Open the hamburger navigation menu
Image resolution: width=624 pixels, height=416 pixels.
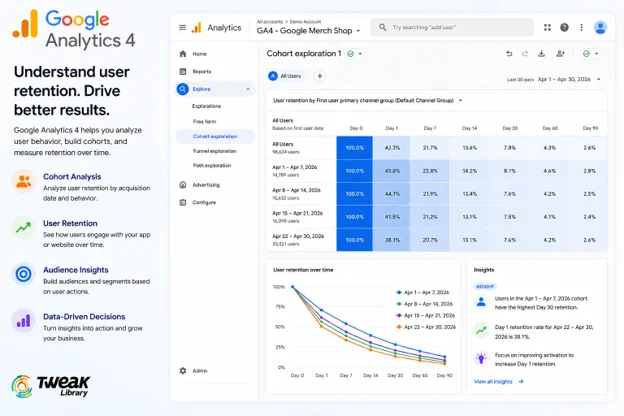coord(182,27)
